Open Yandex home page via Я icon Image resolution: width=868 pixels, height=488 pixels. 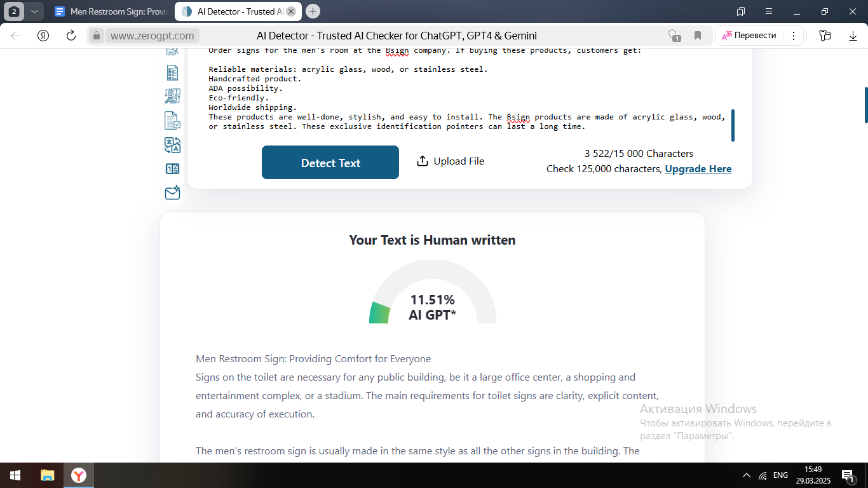(43, 36)
